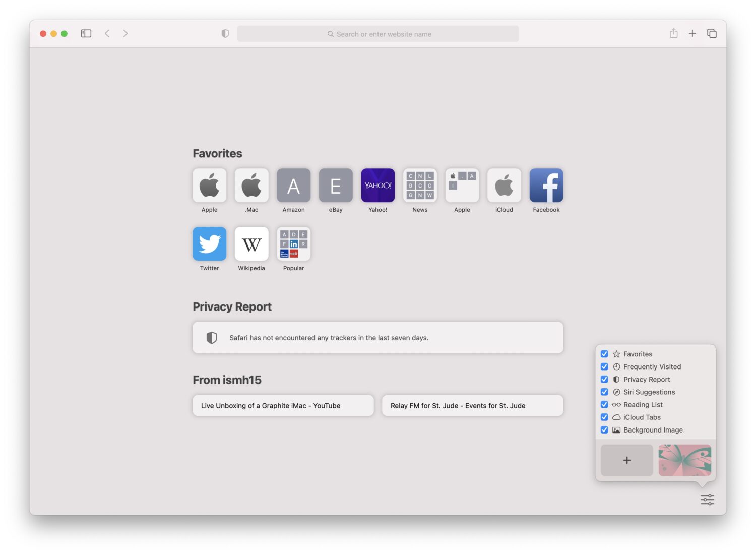This screenshot has width=756, height=554.
Task: Open the eBay favorite
Action: coord(336,186)
